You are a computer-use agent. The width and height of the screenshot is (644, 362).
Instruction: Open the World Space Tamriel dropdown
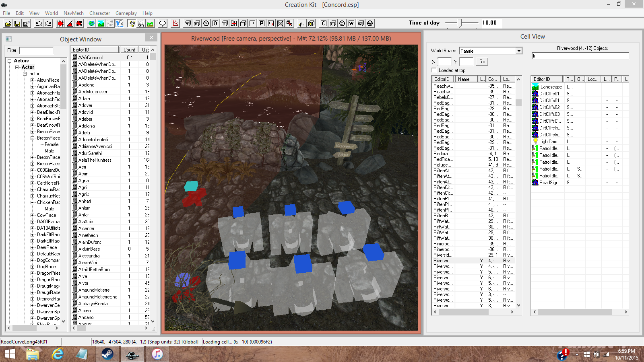pyautogui.click(x=519, y=51)
